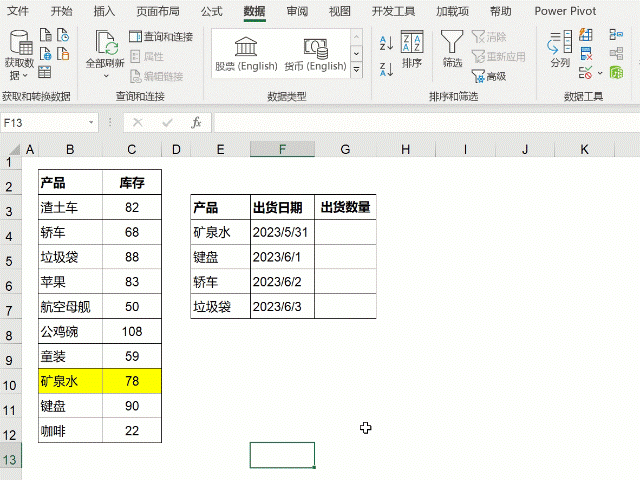This screenshot has height=480, width=640.
Task: Click the 清除 clear filter button
Action: click(489, 37)
